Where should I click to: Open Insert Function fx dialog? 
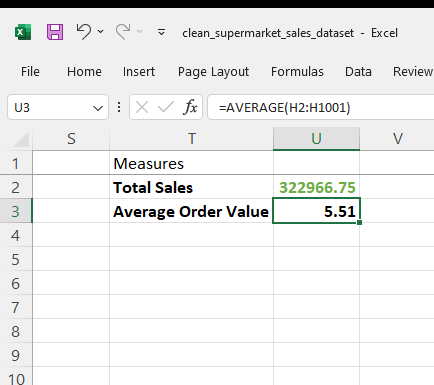pyautogui.click(x=190, y=107)
